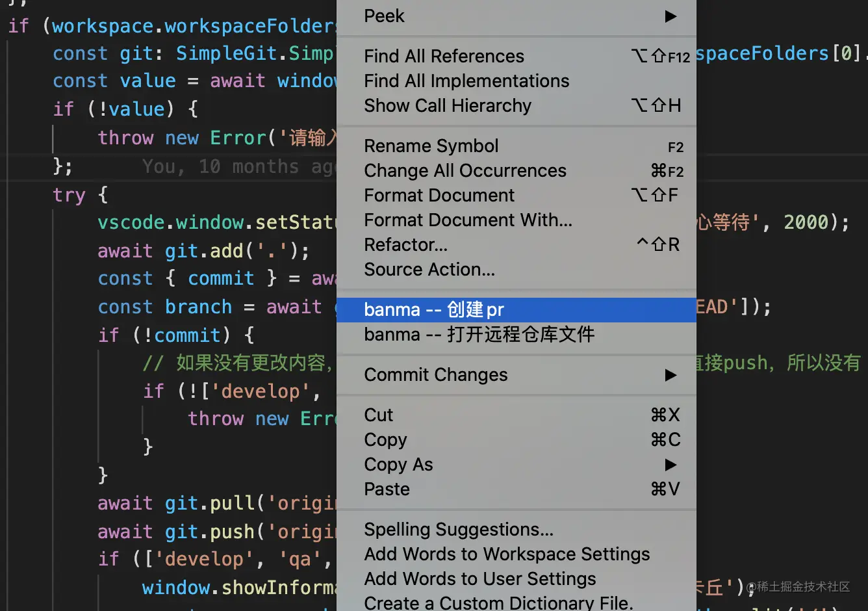Expand the Peek submenu arrow
868x611 pixels.
(671, 16)
